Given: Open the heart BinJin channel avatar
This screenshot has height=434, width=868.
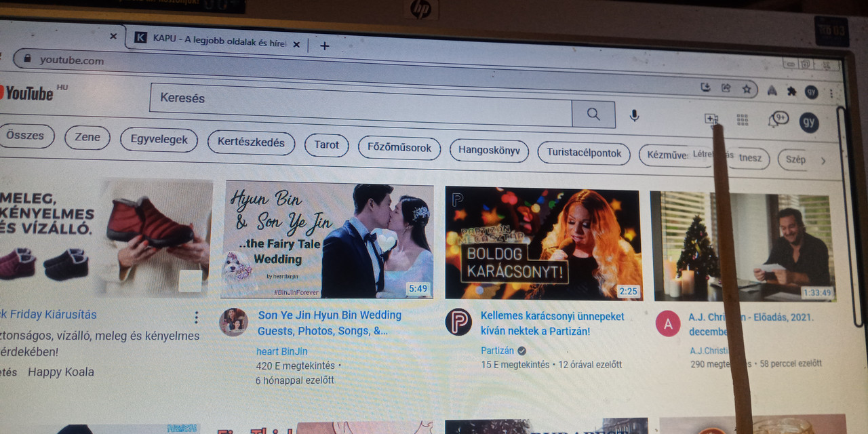Looking at the screenshot, I should click(233, 322).
